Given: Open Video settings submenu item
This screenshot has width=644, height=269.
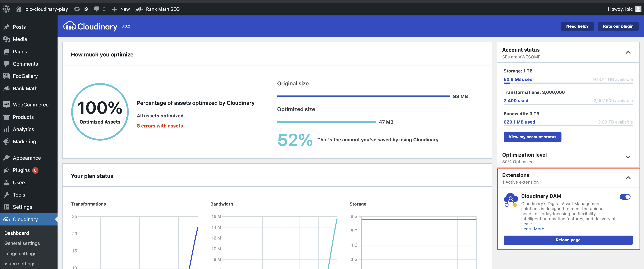Looking at the screenshot, I should pyautogui.click(x=20, y=263).
